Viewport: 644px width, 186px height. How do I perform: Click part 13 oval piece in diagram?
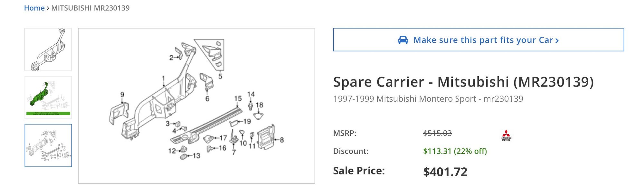tap(185, 156)
